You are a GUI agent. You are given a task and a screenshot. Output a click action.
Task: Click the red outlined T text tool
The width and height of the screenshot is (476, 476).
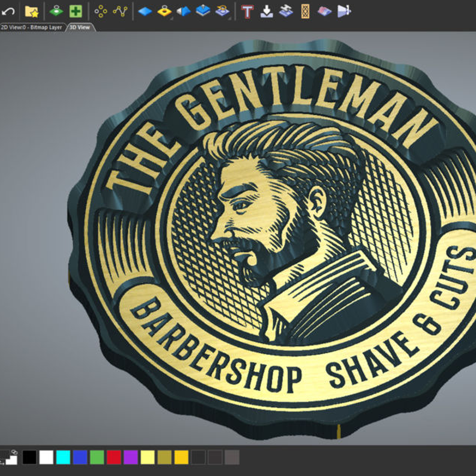[247, 11]
